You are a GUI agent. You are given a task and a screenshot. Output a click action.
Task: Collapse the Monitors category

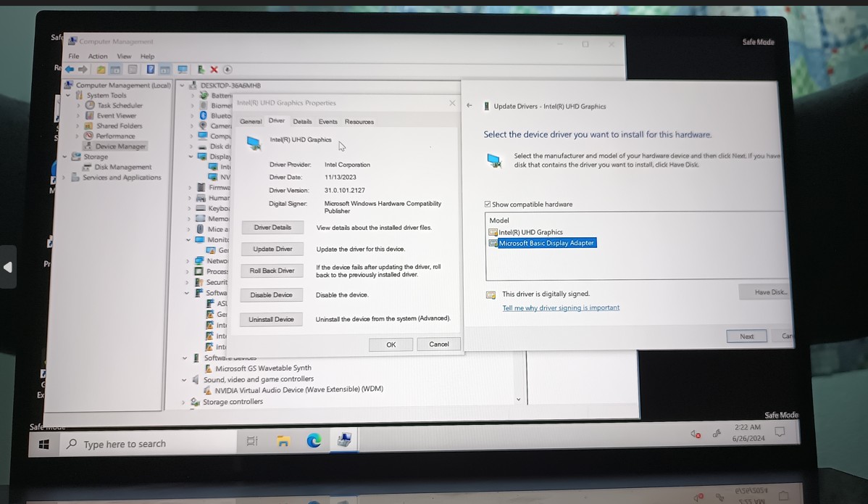pyautogui.click(x=189, y=240)
